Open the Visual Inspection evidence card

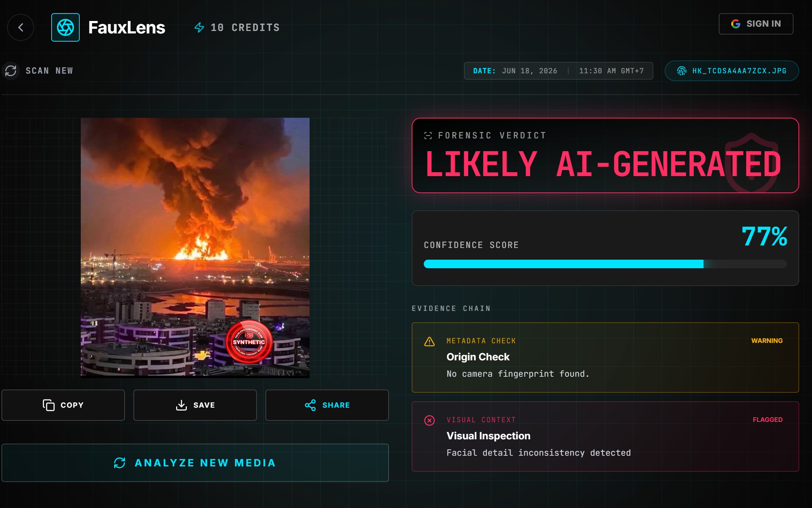point(605,436)
